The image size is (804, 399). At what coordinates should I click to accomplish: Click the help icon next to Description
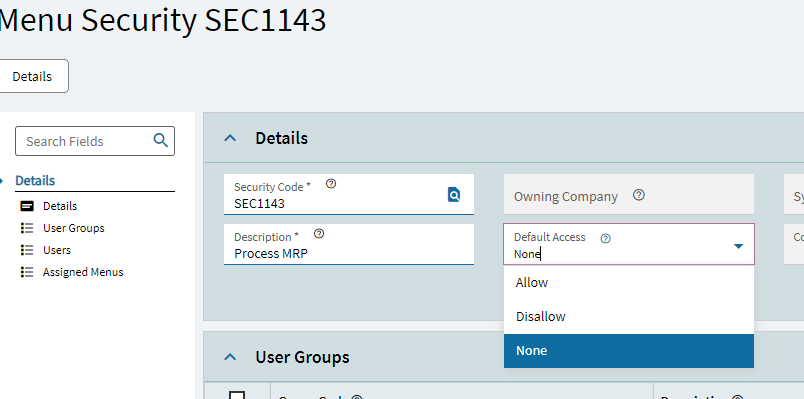click(319, 234)
